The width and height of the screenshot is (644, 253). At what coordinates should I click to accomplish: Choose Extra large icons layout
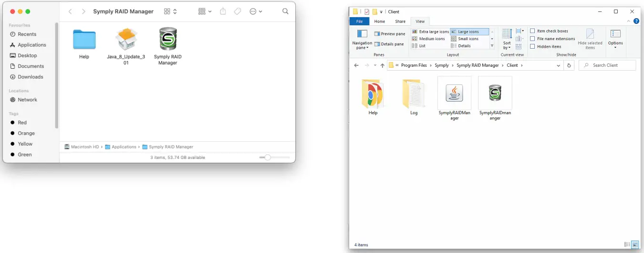point(430,32)
